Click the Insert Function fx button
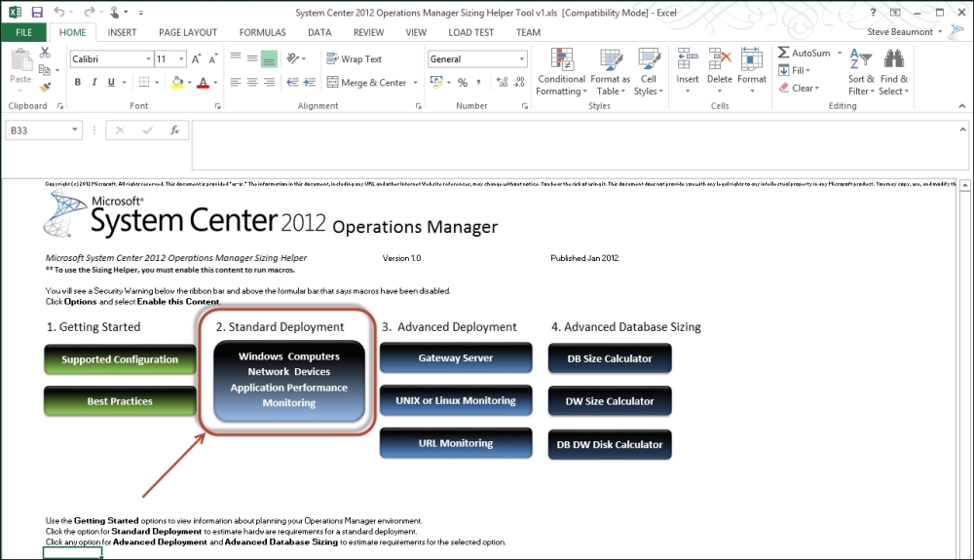Screen dimensions: 974x560 174,131
